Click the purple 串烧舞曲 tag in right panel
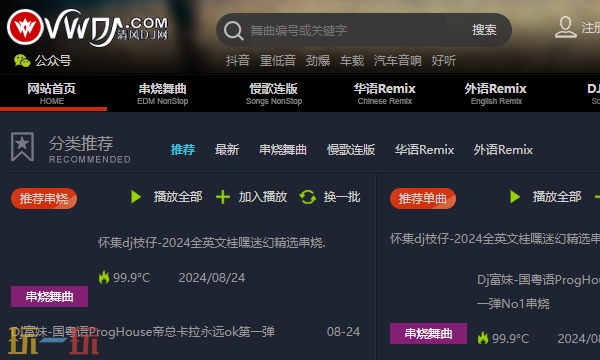The width and height of the screenshot is (600, 360). tap(428, 334)
